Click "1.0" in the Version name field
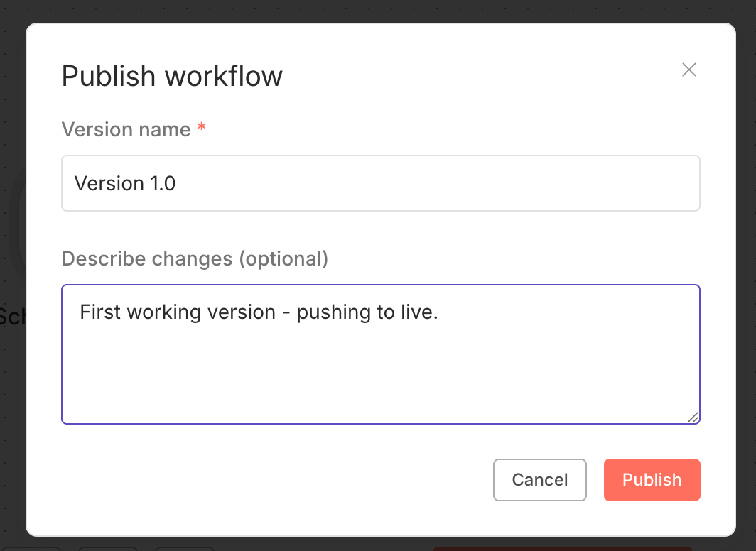 coord(162,183)
